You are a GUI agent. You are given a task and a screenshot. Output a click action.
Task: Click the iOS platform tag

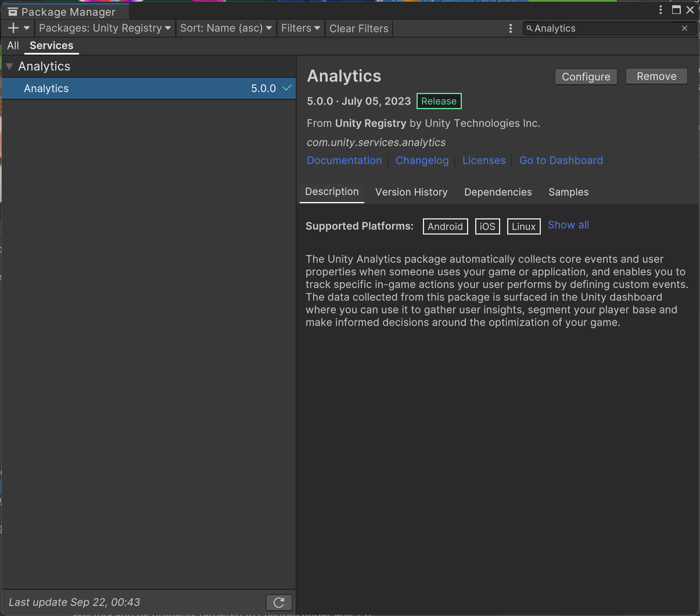coord(487,226)
